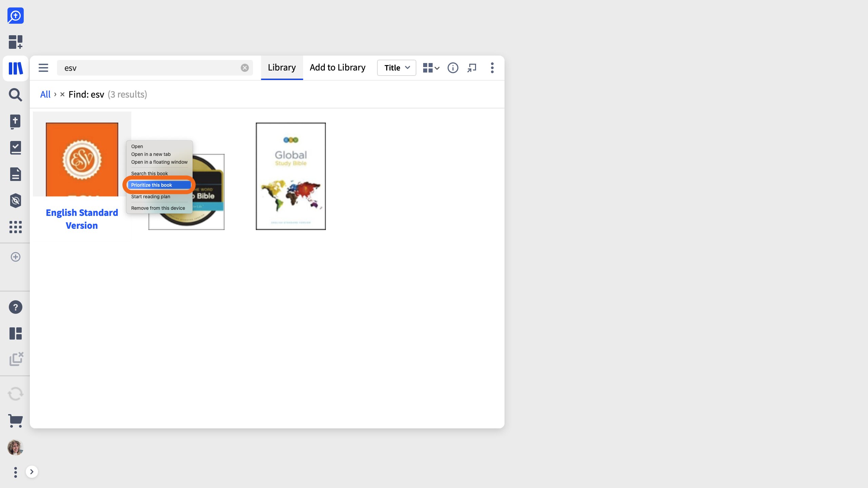Open the shopping cart store icon
The width and height of the screenshot is (868, 488).
(16, 421)
